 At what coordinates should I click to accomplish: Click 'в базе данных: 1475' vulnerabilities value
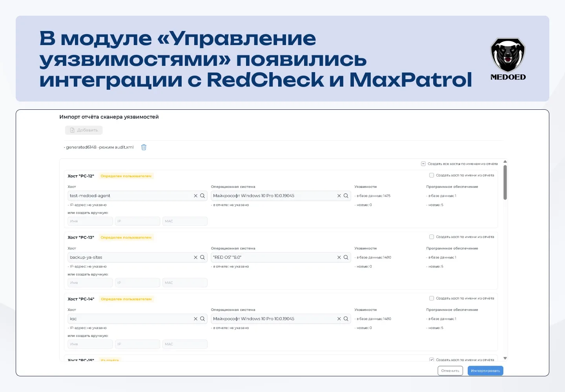pos(373,196)
